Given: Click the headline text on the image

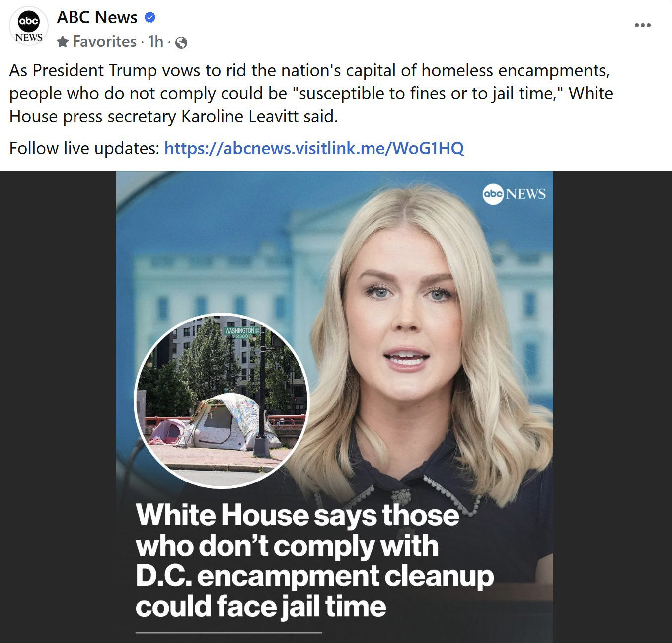Looking at the screenshot, I should click(314, 561).
